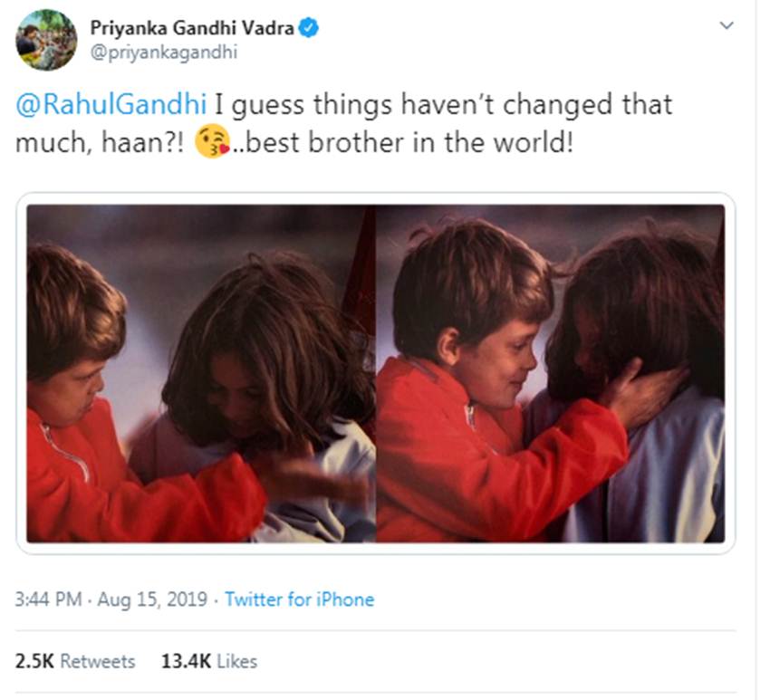The height and width of the screenshot is (700, 770).
Task: Click the @priyankagandhi handle
Action: (x=163, y=53)
